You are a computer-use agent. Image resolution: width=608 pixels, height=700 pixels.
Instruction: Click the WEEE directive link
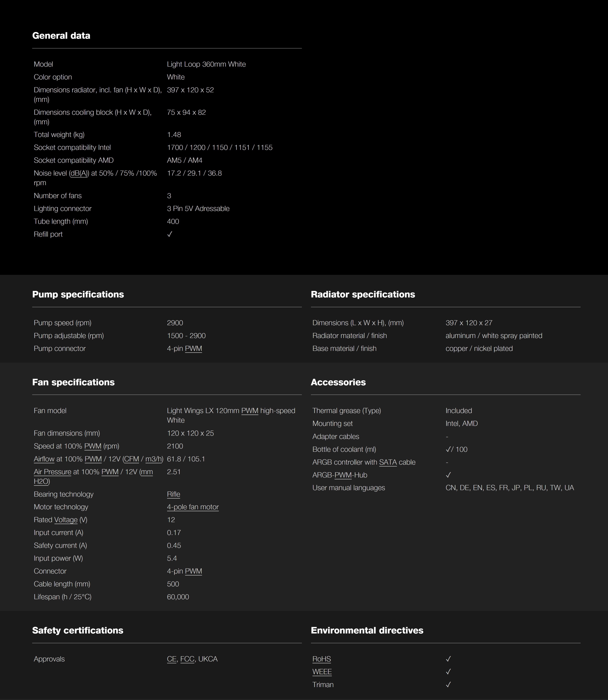tap(322, 672)
